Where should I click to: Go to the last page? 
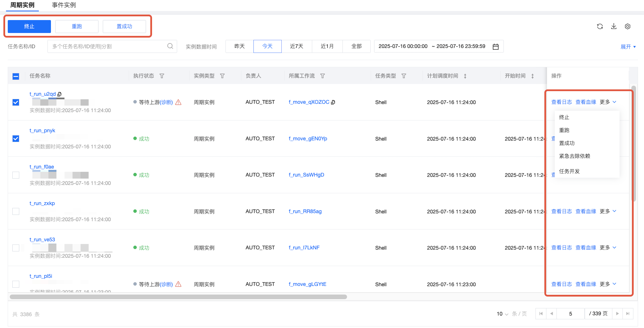(628, 314)
